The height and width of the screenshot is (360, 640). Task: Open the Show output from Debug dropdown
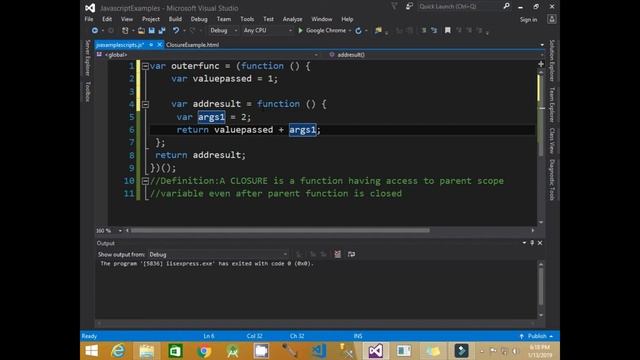click(x=218, y=255)
